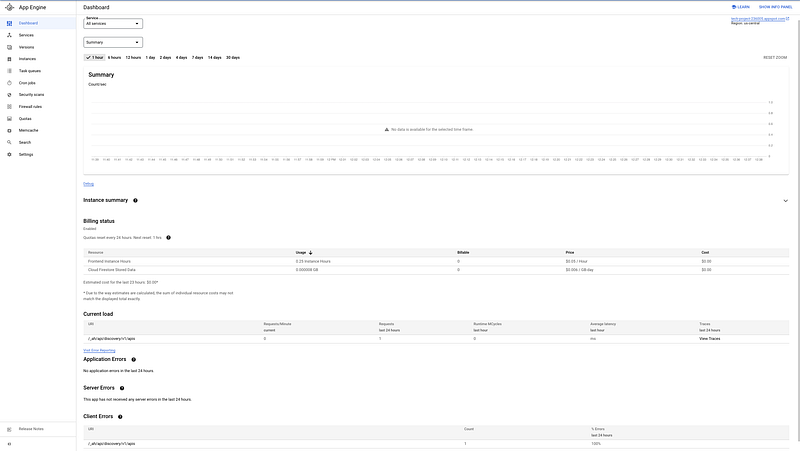Click the App Engine logo icon
800x451 pixels.
(x=9, y=7)
